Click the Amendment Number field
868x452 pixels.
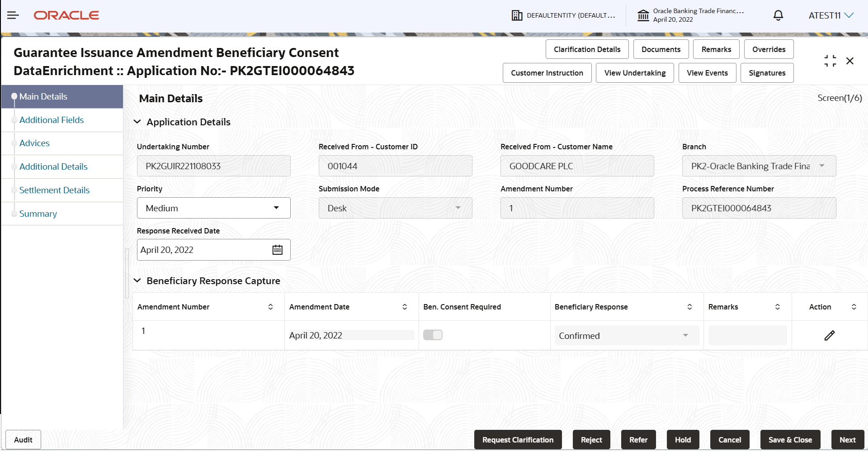(577, 208)
